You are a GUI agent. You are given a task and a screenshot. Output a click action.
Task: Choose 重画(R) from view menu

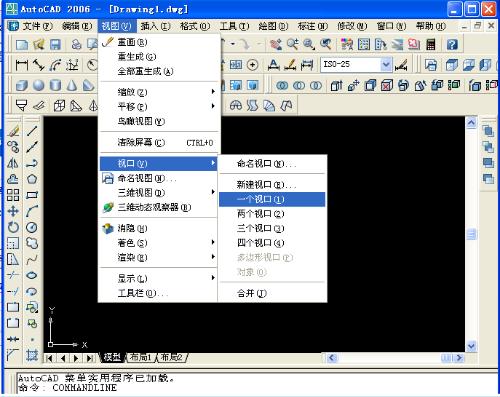[x=160, y=42]
